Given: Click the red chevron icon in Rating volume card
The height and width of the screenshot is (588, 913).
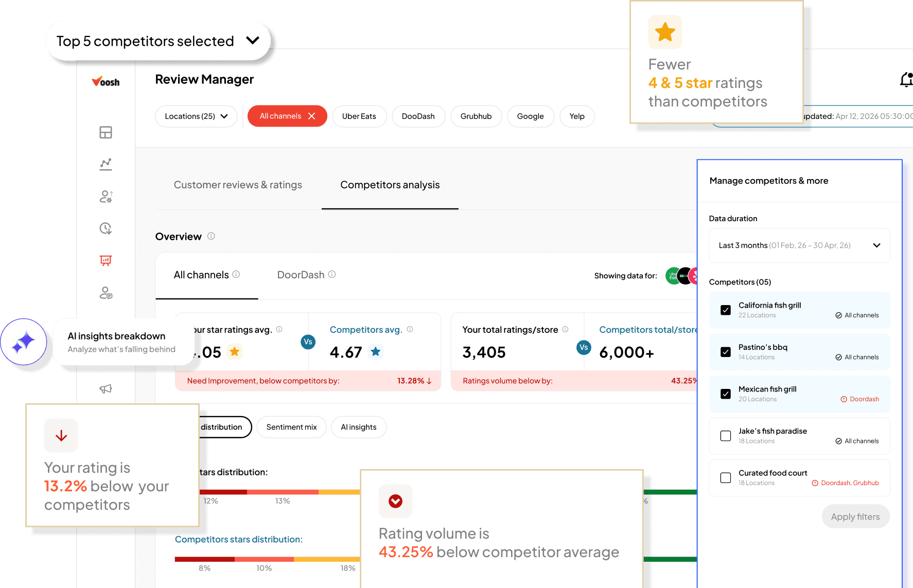Looking at the screenshot, I should (395, 501).
